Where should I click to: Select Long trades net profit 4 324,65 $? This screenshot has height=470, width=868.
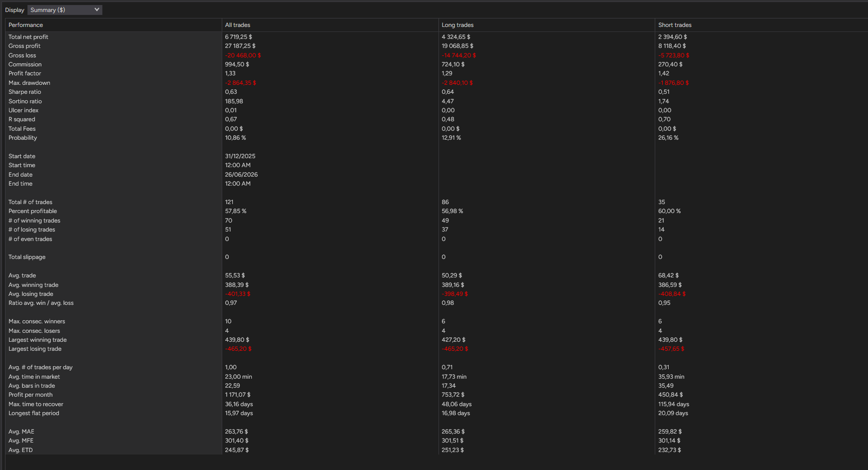tap(456, 37)
